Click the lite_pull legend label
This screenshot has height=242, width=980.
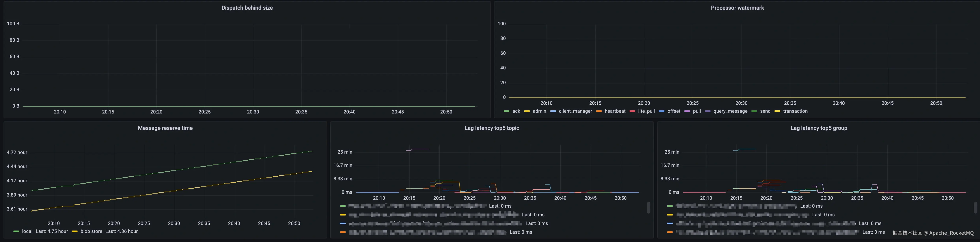coord(646,111)
